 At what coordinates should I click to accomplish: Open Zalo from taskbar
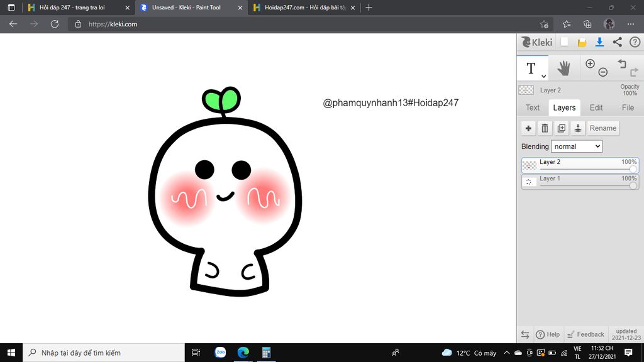point(220,353)
